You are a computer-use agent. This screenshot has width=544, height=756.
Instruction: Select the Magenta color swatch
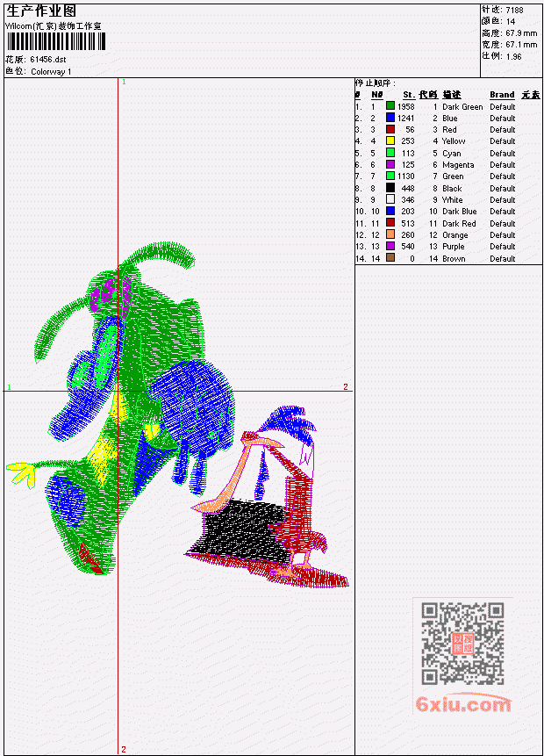pos(390,164)
